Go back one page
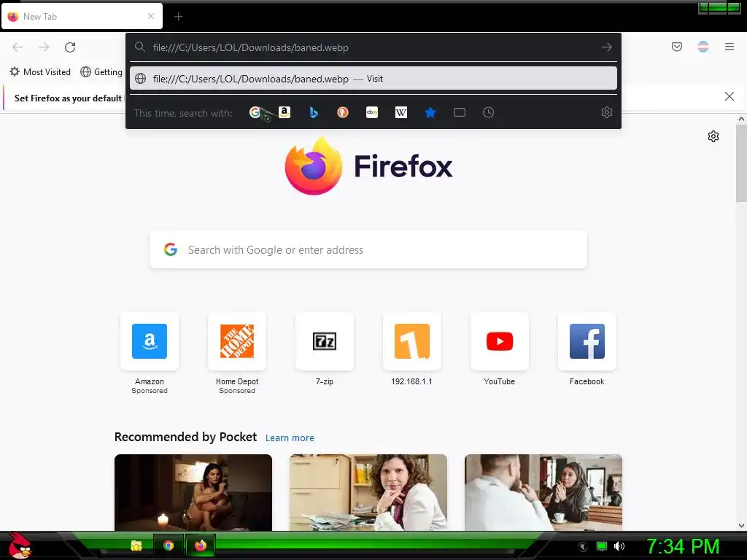The width and height of the screenshot is (747, 560). [x=18, y=47]
